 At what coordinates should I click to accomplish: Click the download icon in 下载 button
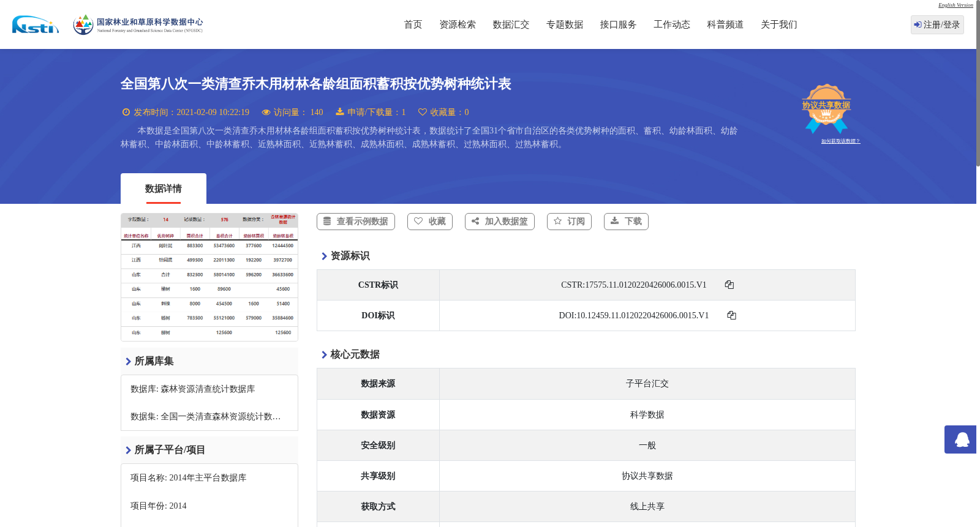[x=614, y=221]
